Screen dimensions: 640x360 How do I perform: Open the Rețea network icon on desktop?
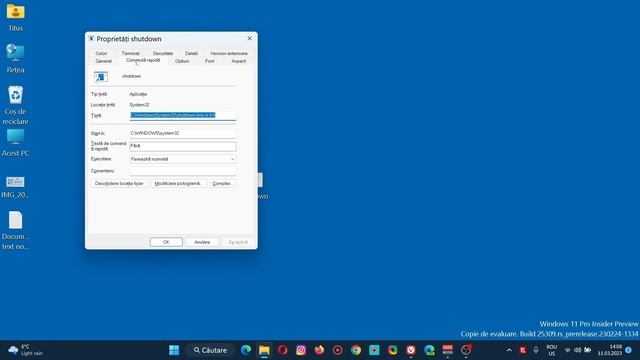[16, 58]
